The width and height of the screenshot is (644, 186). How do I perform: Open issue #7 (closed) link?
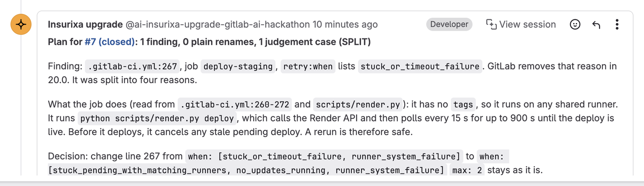(x=109, y=42)
